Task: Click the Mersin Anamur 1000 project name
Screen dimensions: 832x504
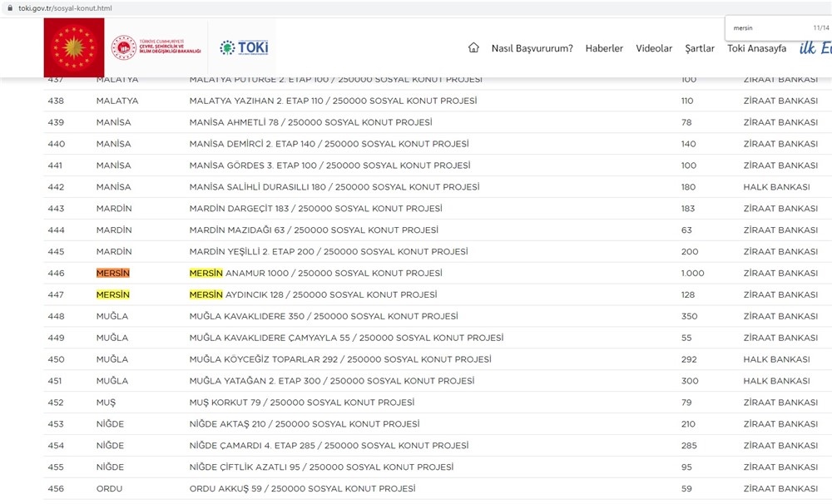Action: [315, 273]
